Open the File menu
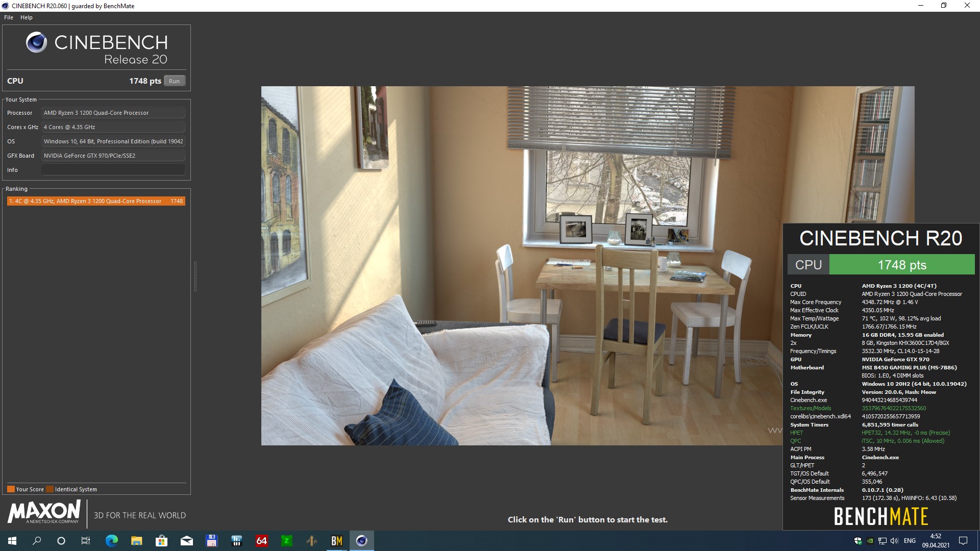Viewport: 980px width, 551px height. (9, 17)
